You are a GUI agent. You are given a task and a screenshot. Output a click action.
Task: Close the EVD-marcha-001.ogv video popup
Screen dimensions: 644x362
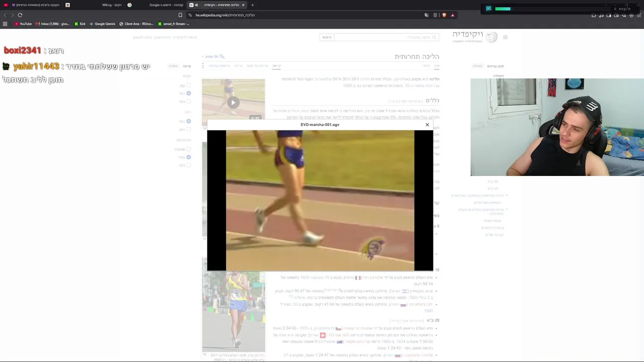point(427,125)
